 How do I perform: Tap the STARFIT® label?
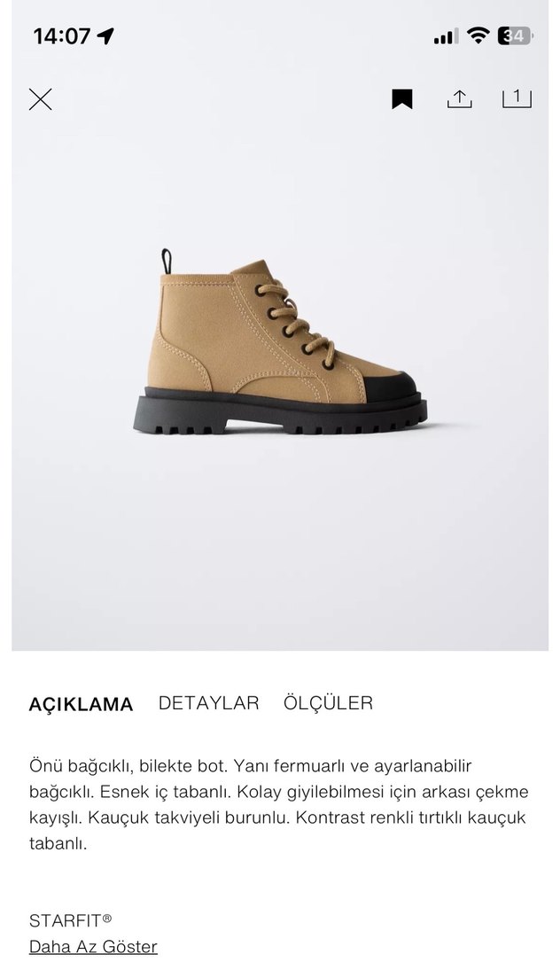point(71,920)
